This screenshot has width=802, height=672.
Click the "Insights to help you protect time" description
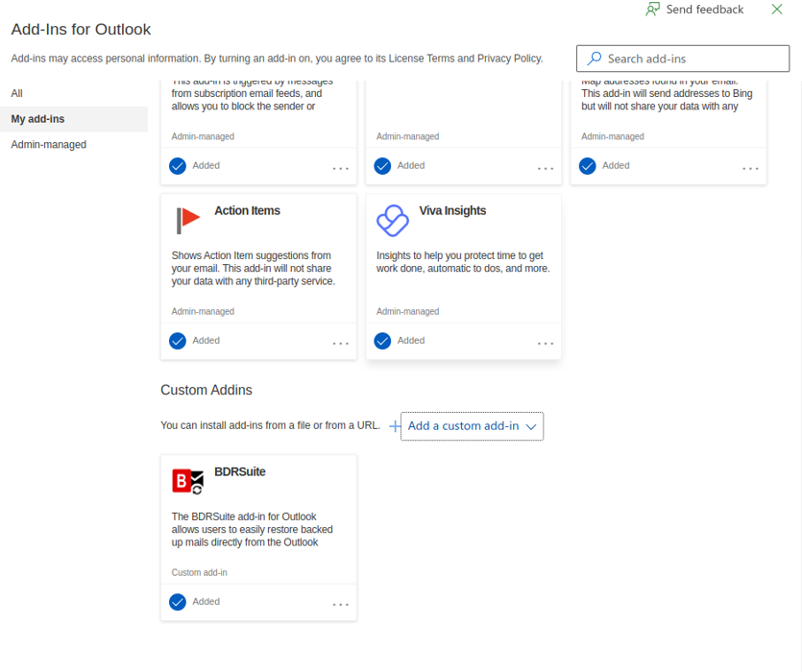click(x=463, y=262)
